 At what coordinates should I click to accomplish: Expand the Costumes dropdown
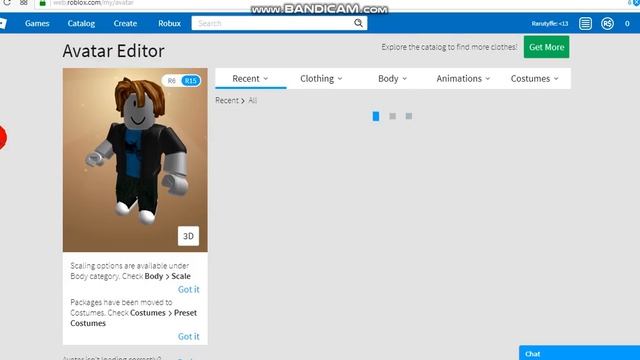click(534, 78)
